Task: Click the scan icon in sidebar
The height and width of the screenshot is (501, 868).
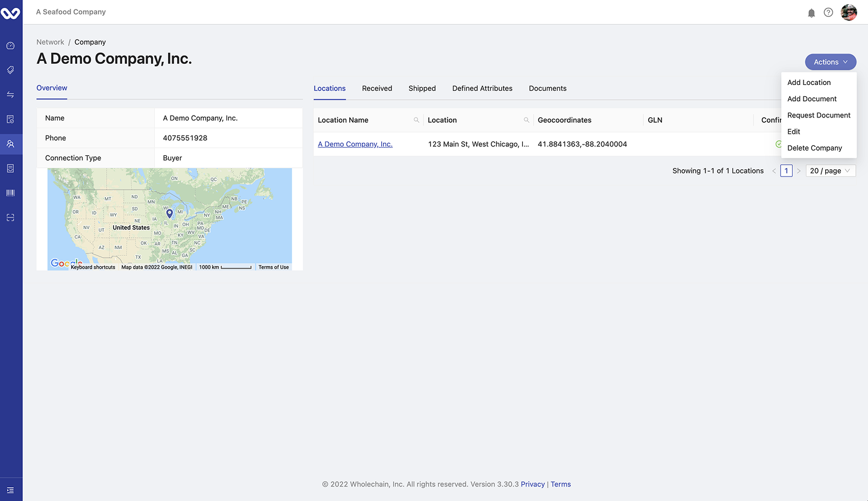Action: coord(10,217)
